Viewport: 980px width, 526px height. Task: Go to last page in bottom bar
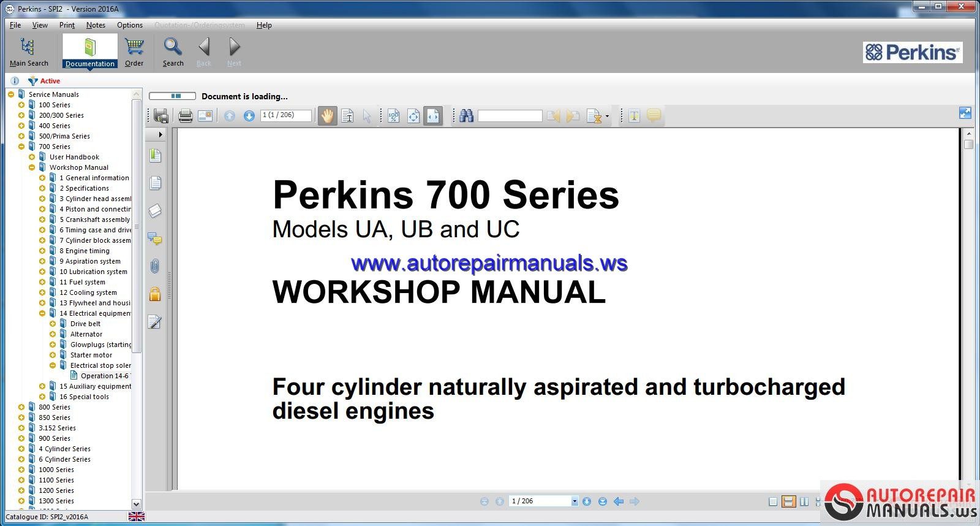tap(603, 501)
